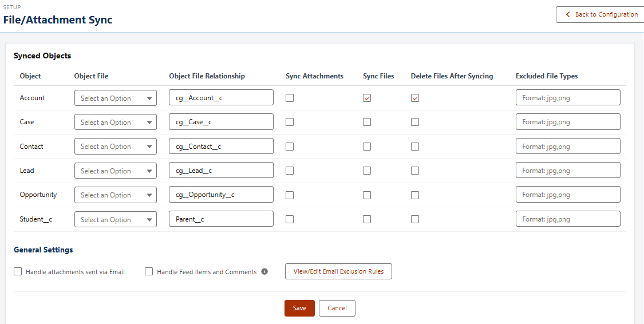Edit the cg__Account__c relationship field
This screenshot has width=644, height=324.
(221, 98)
